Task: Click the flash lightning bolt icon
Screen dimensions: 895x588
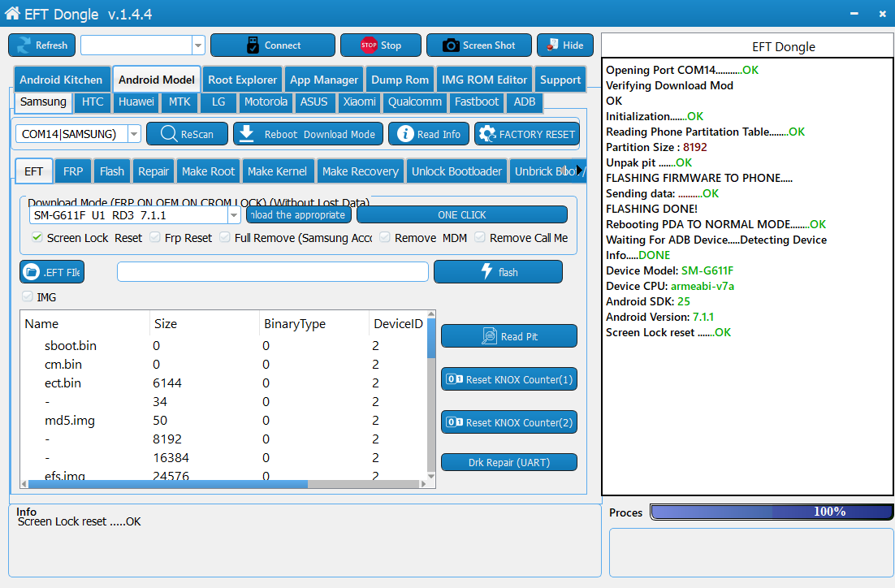Action: pyautogui.click(x=486, y=271)
